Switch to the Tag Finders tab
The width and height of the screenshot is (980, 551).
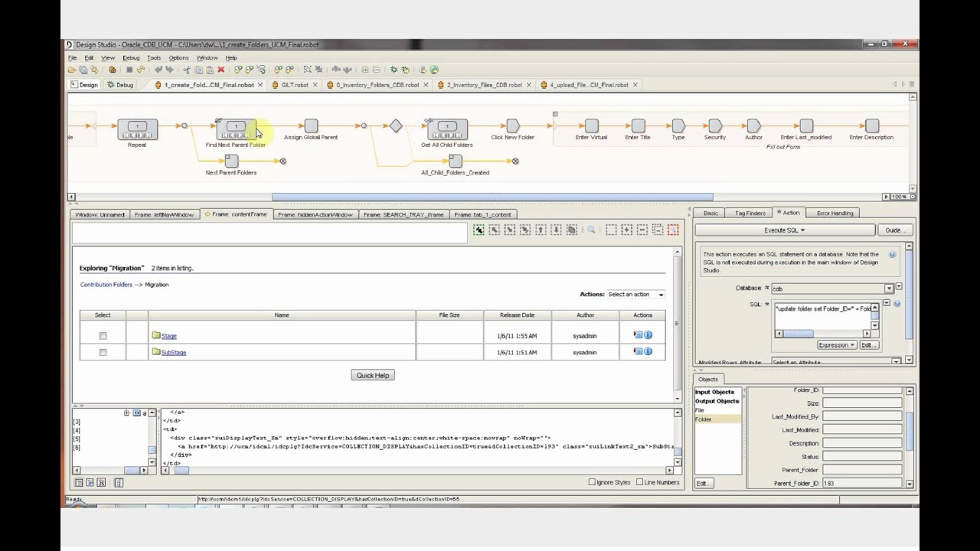[x=750, y=214]
